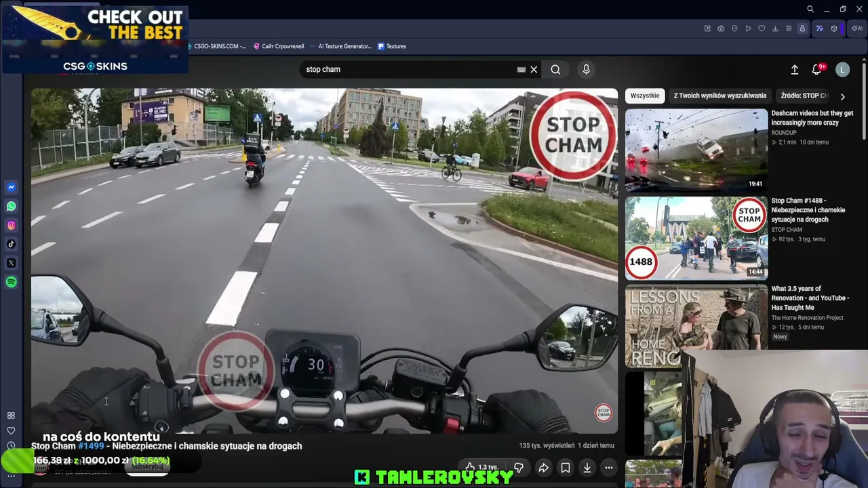Screen dimensions: 868x488
Task: Open the sidebar workspaces grid icon
Action: click(x=11, y=415)
